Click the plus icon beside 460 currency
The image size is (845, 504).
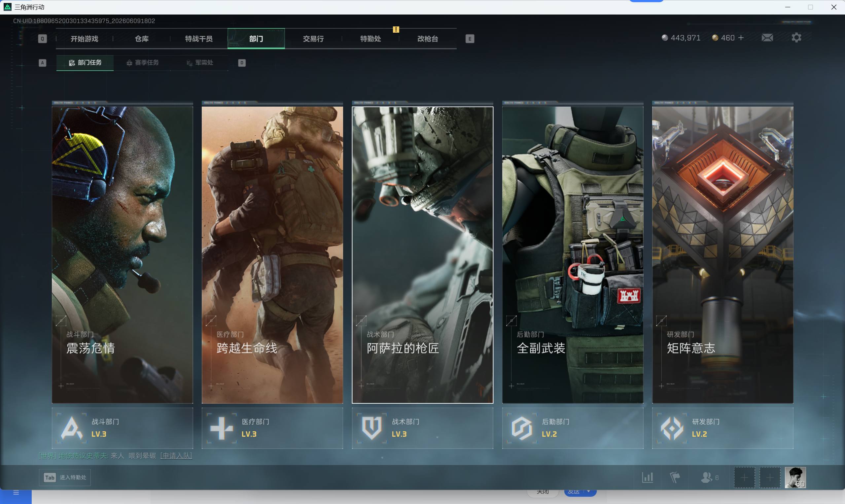[x=741, y=38]
